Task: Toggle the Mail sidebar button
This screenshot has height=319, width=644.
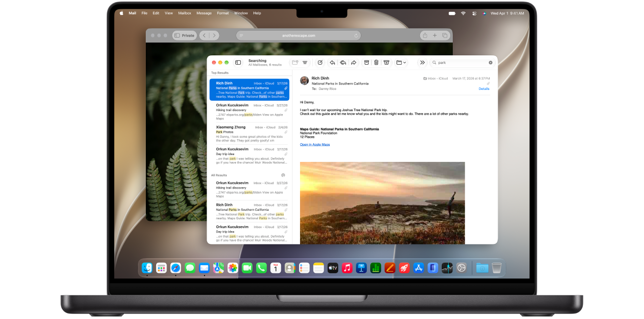Action: [238, 63]
